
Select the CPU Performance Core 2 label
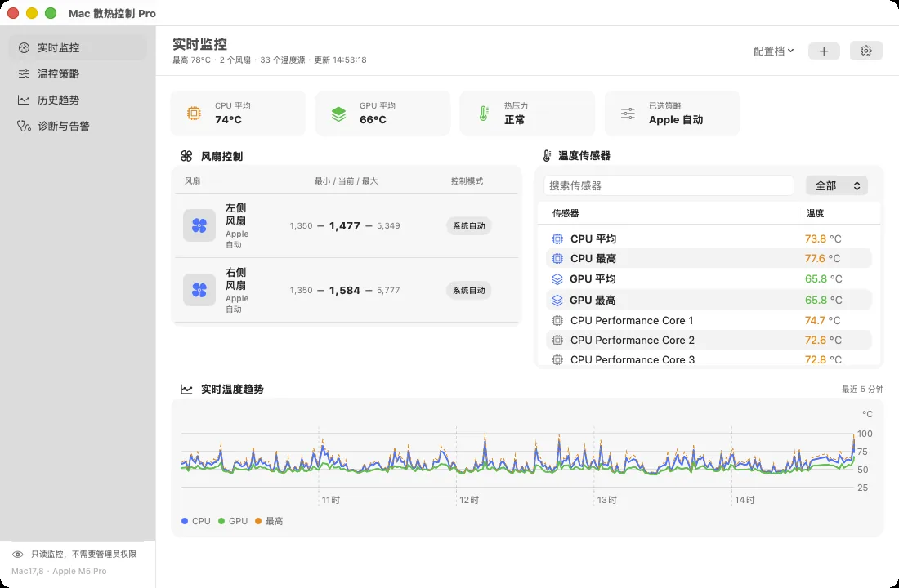[x=633, y=340]
